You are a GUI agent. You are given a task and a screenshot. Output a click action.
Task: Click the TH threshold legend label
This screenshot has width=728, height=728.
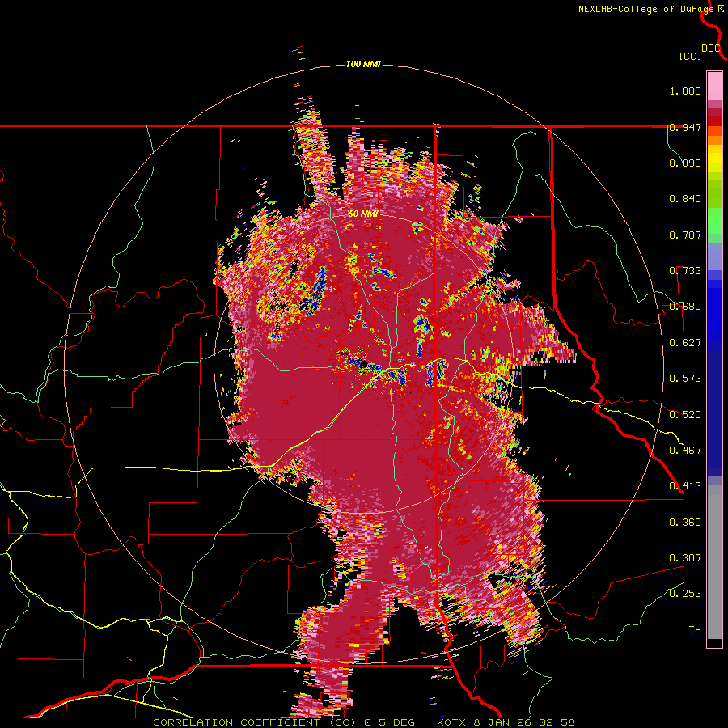[695, 630]
